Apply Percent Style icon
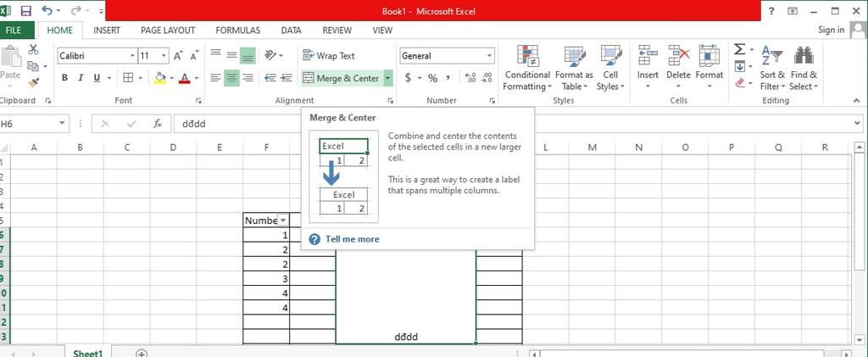The image size is (868, 357). click(x=432, y=78)
